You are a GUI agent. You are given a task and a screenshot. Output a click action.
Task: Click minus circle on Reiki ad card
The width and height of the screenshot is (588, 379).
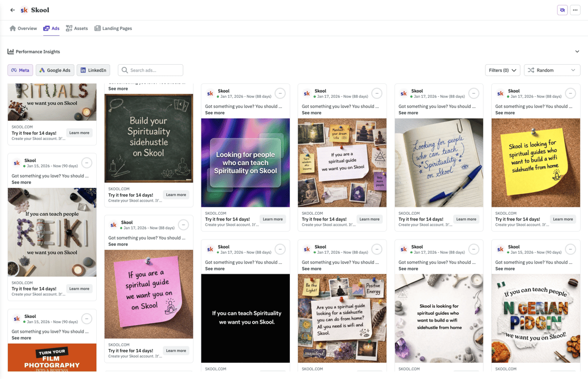87,163
